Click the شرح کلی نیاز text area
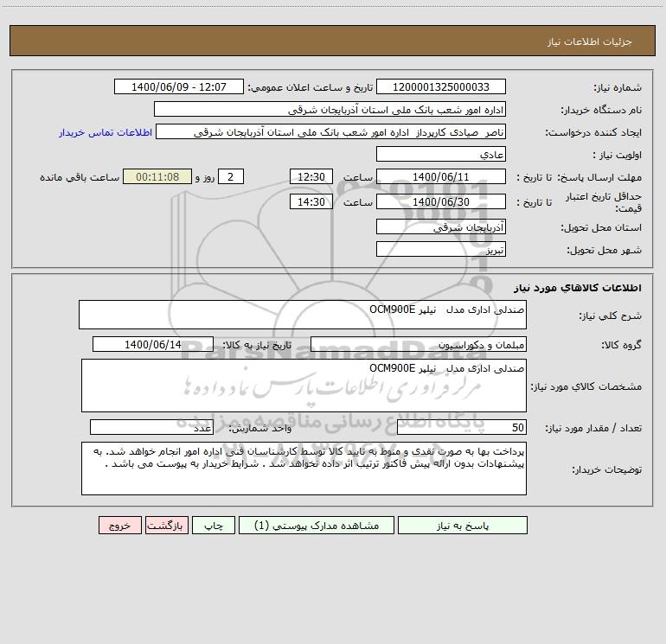Viewport: 666px width, 644px height. [x=303, y=315]
